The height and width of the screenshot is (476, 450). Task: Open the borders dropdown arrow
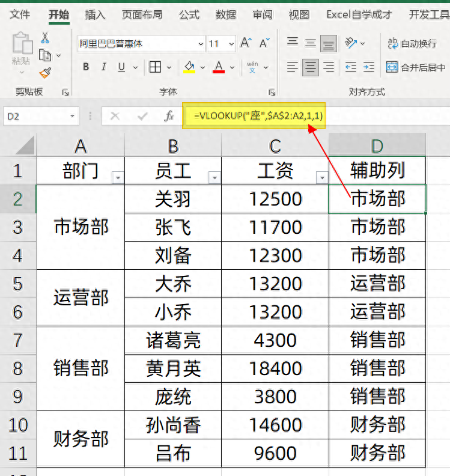[x=169, y=67]
